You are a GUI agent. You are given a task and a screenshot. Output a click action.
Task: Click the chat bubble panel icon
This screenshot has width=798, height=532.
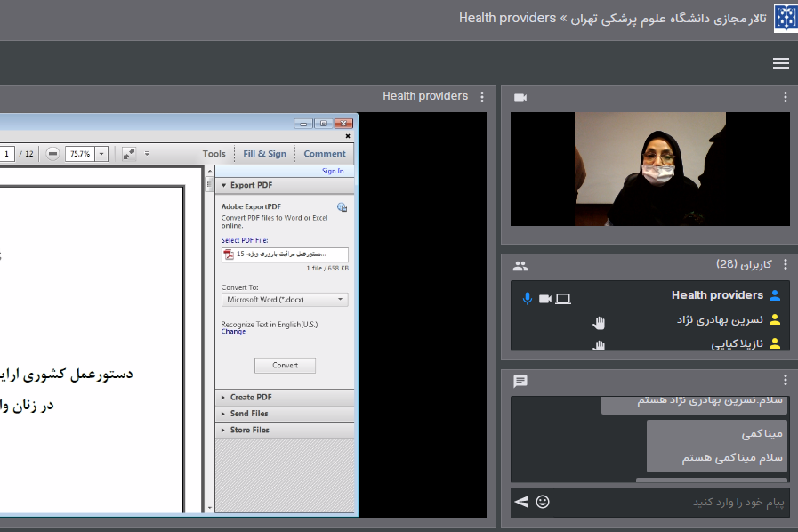[x=520, y=381]
